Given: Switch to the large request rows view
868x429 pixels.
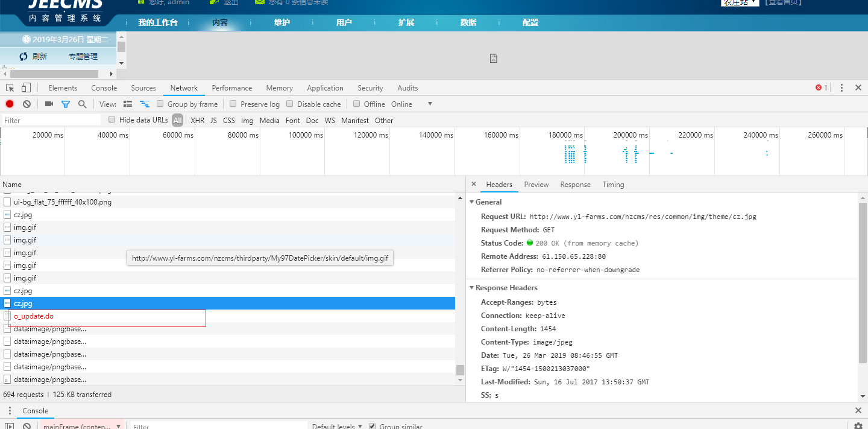Looking at the screenshot, I should pyautogui.click(x=128, y=104).
